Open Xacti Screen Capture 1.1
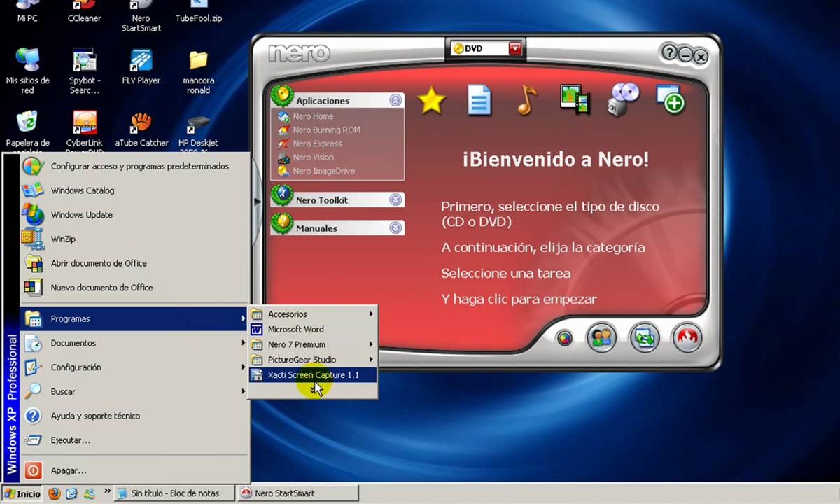This screenshot has width=840, height=504. pyautogui.click(x=313, y=375)
